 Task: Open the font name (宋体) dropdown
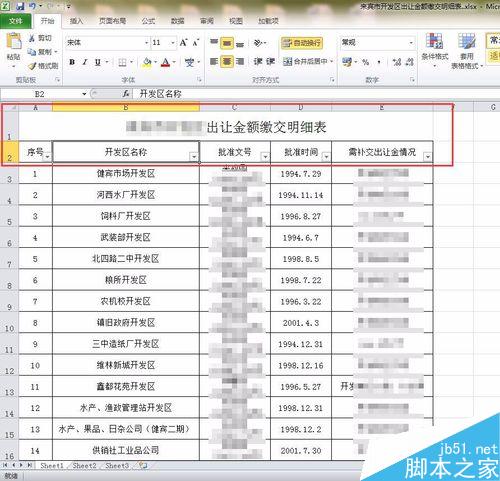146,43
